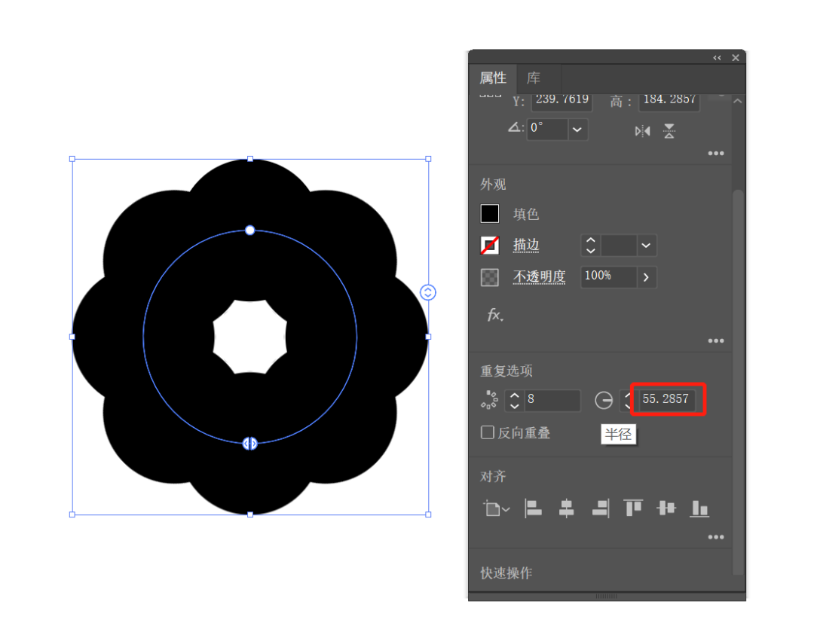The width and height of the screenshot is (814, 644).
Task: Click the top-center bounding box handle
Action: (250, 159)
